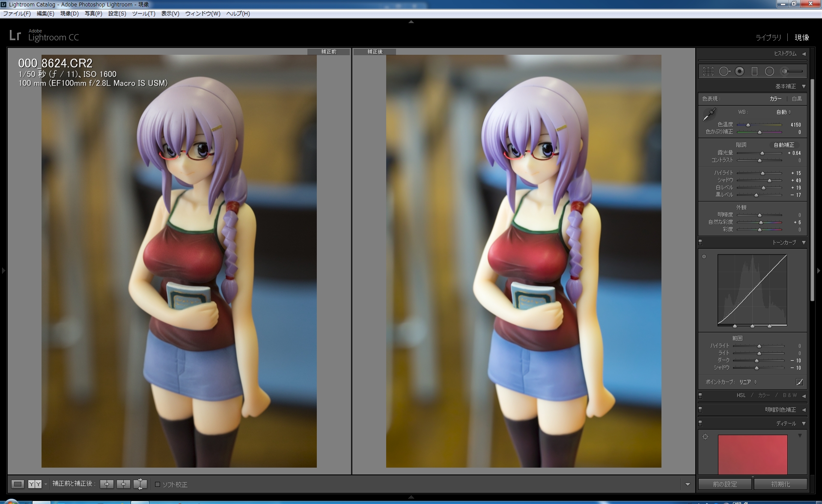Hide the top module picker panel arrow
The width and height of the screenshot is (822, 504).
click(411, 21)
